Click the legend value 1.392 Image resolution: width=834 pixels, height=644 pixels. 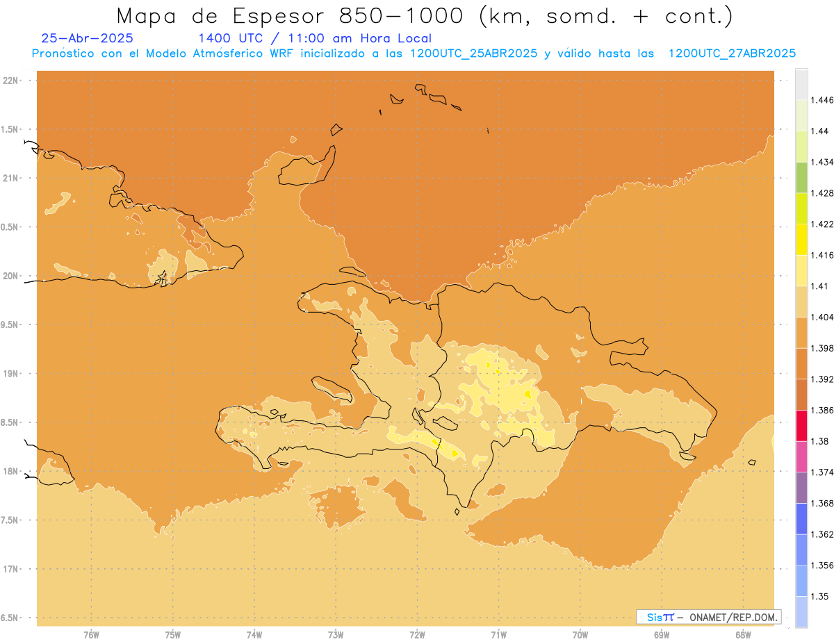[822, 379]
